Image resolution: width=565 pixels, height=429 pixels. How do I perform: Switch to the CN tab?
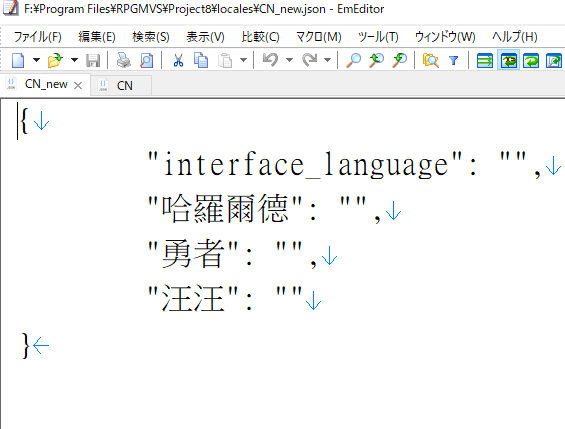coord(121,85)
